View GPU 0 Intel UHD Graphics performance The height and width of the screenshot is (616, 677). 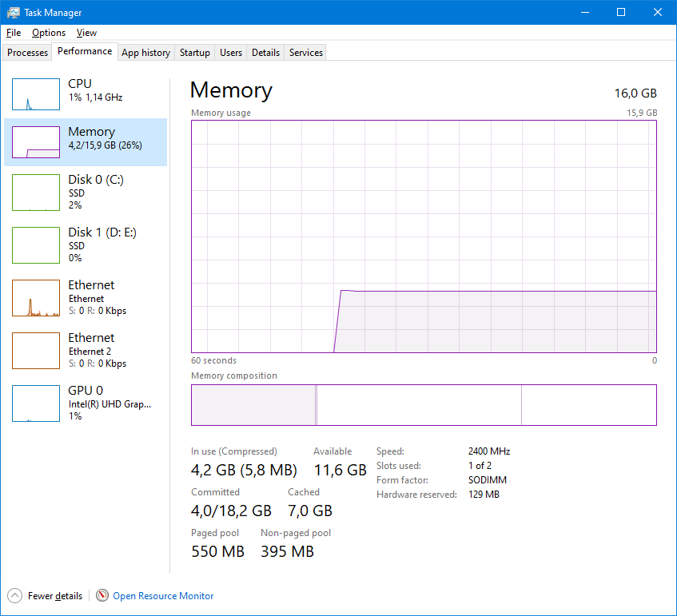point(84,403)
